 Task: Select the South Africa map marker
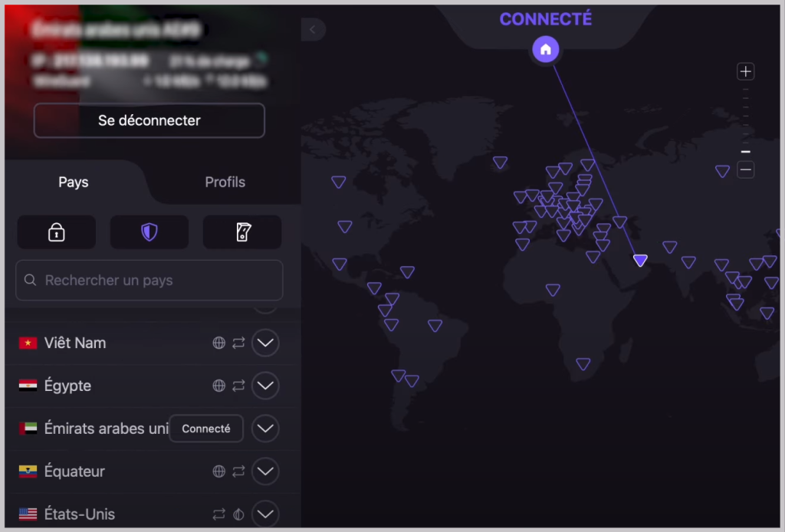[x=583, y=364]
